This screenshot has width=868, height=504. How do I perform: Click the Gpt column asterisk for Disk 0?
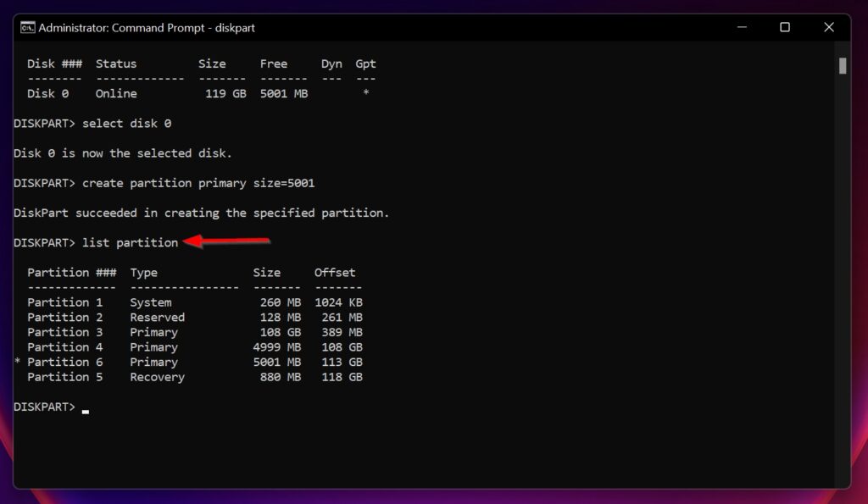pos(365,93)
